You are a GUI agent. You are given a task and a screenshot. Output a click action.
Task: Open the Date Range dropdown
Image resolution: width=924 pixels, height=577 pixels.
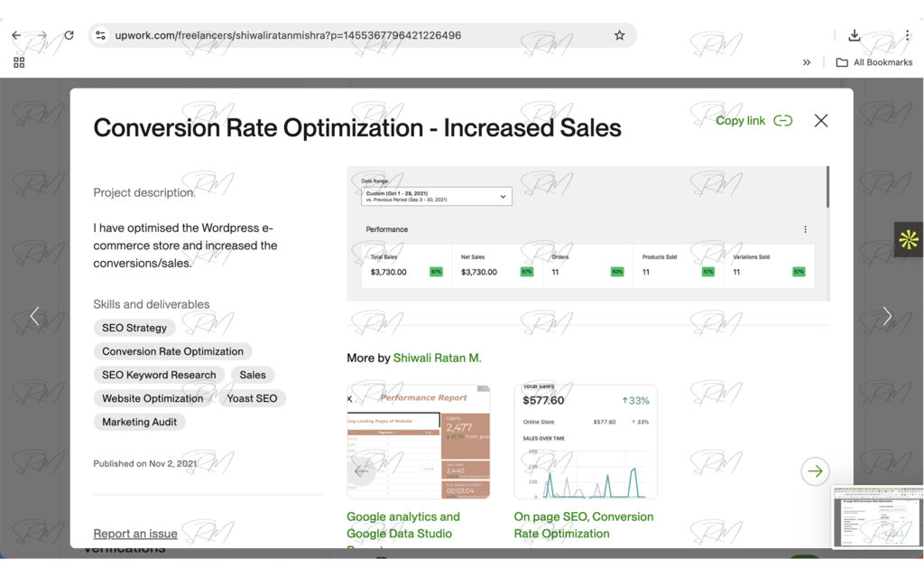(436, 197)
